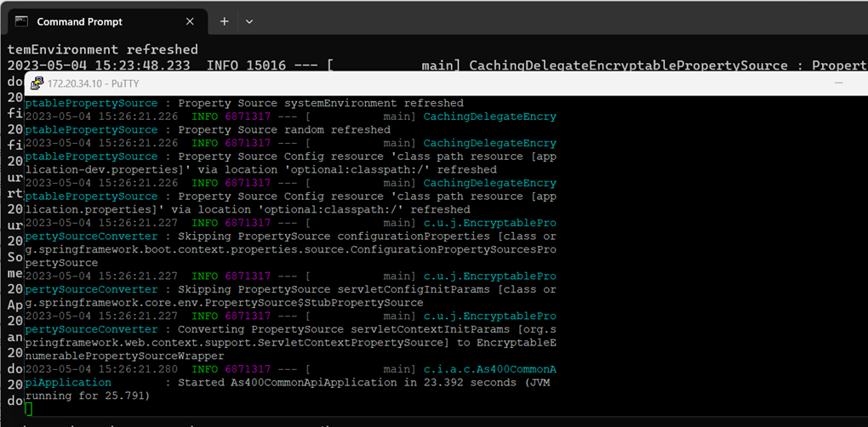The width and height of the screenshot is (868, 427).
Task: Open a new terminal tab
Action: 224,21
